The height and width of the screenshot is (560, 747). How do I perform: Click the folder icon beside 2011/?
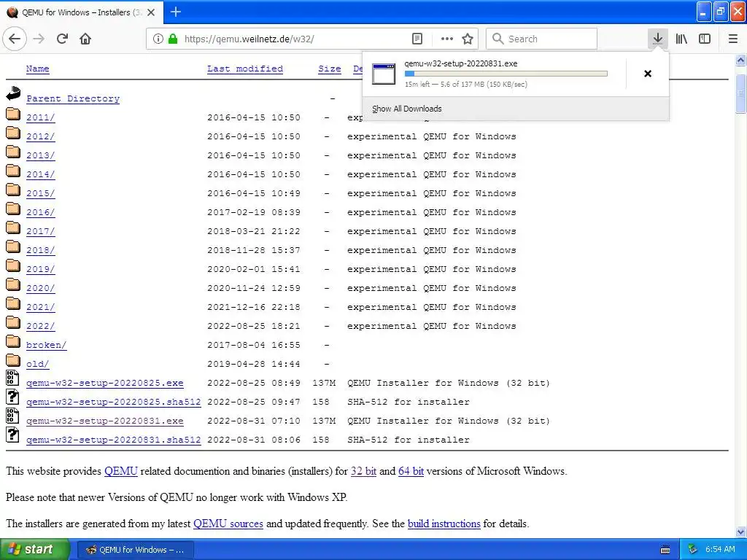pyautogui.click(x=13, y=114)
